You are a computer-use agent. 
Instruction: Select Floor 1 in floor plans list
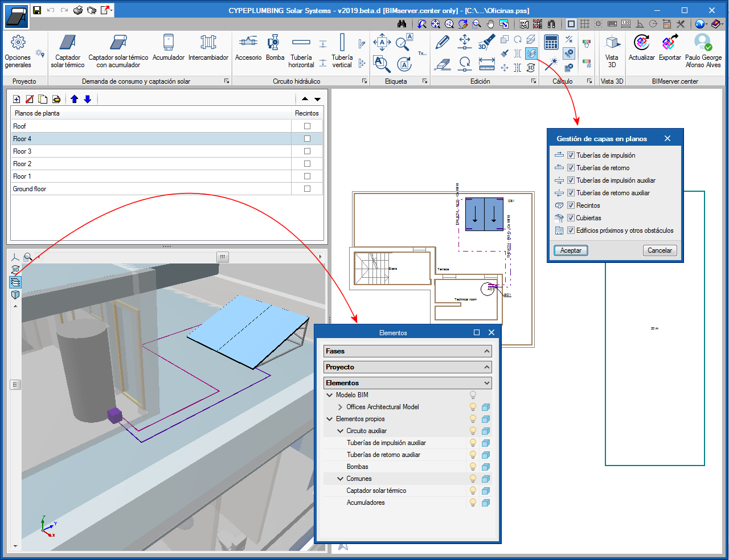coord(151,176)
